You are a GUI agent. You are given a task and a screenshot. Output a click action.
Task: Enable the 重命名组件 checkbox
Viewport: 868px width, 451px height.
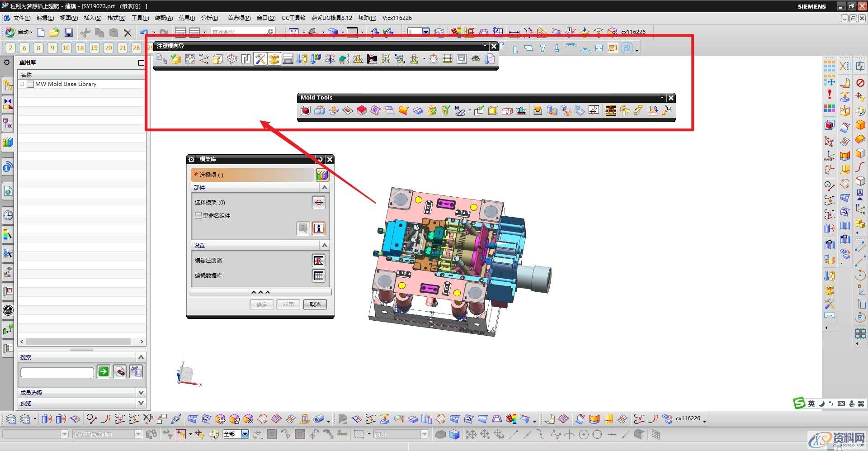click(198, 215)
